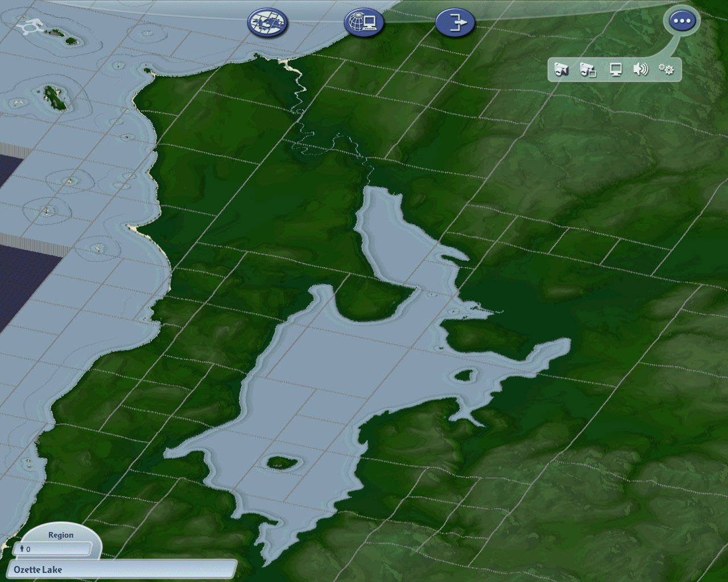Click the Region label tab
Screen dimensions: 728x582
coord(61,535)
